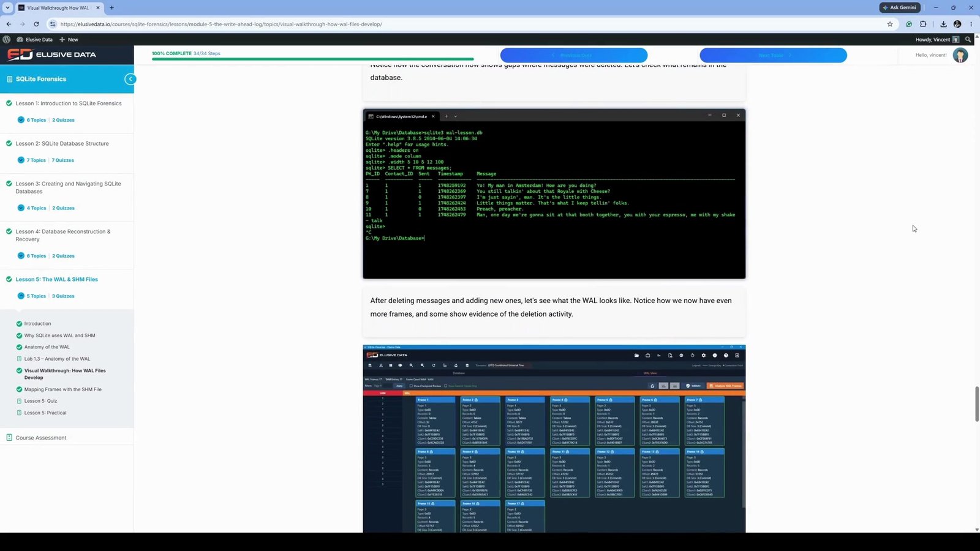This screenshot has width=980, height=551.
Task: Open the Chrome extensions puzzle icon
Action: (x=923, y=24)
